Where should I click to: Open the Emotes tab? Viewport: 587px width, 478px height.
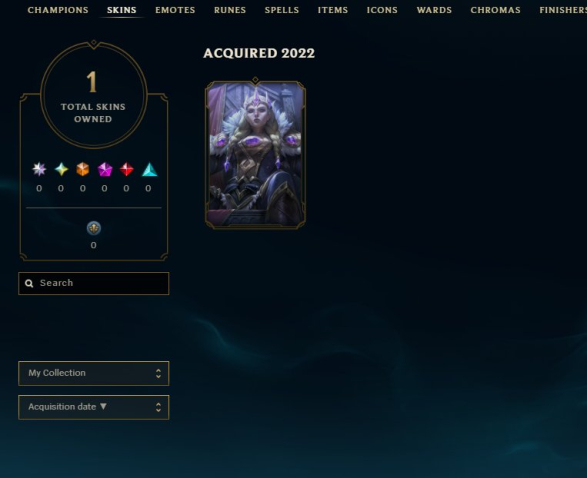tap(175, 10)
